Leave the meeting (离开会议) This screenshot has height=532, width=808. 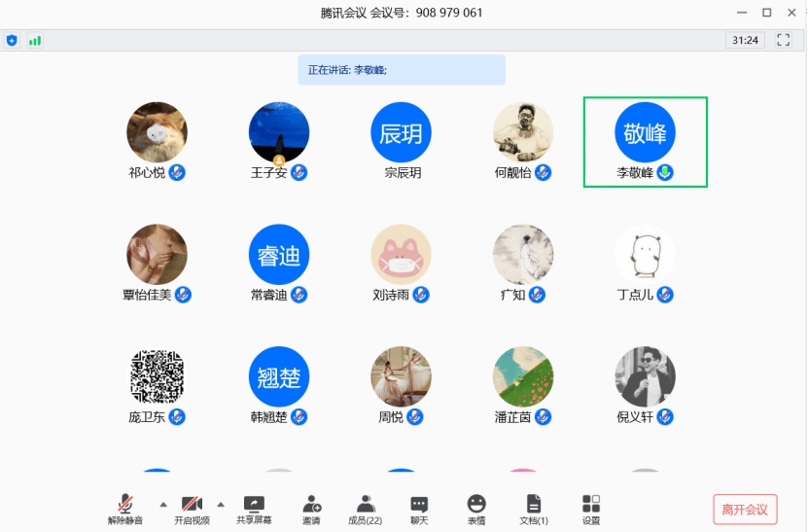coord(745,509)
